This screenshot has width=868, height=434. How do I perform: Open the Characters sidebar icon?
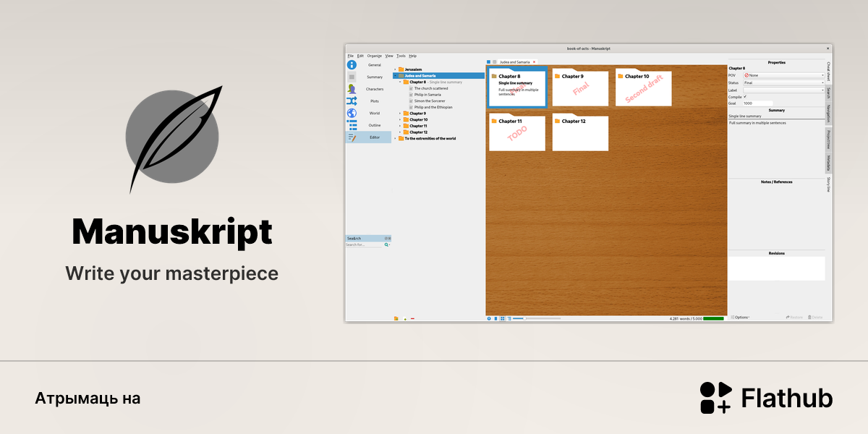pyautogui.click(x=352, y=89)
